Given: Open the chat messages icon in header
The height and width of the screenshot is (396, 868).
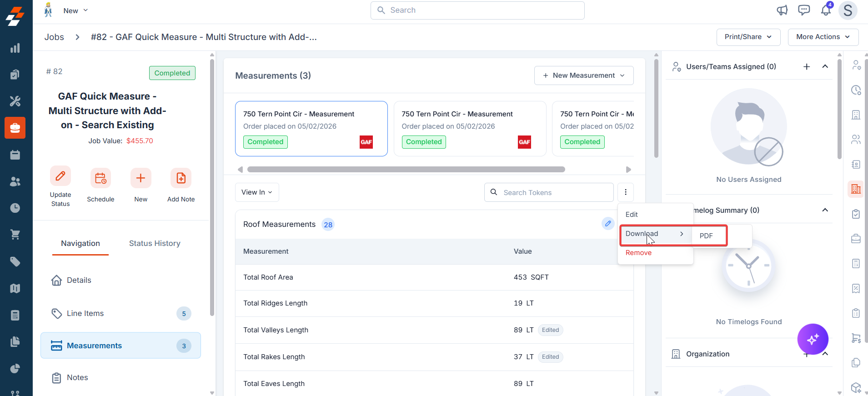Looking at the screenshot, I should coord(804,10).
